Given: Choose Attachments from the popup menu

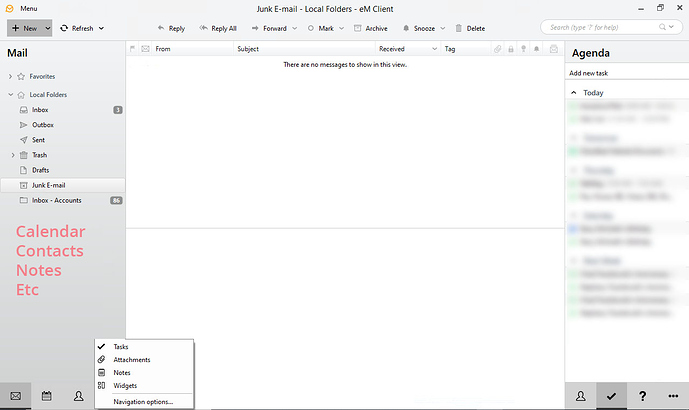Looking at the screenshot, I should click(x=144, y=359).
